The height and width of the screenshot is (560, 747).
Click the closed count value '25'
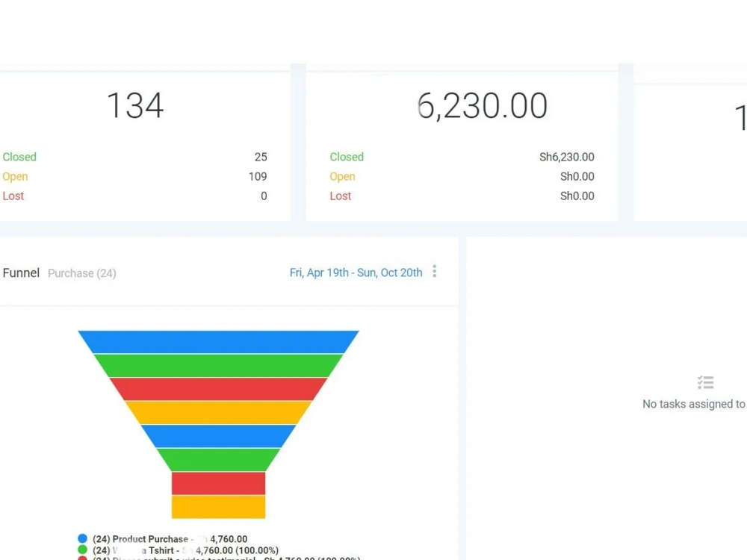tap(261, 157)
